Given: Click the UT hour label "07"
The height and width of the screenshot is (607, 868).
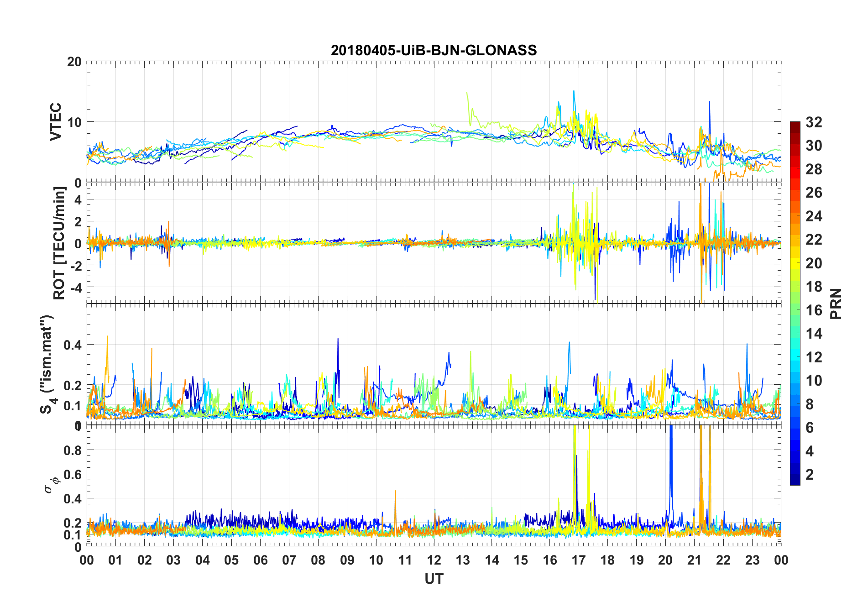Looking at the screenshot, I should pyautogui.click(x=289, y=560).
